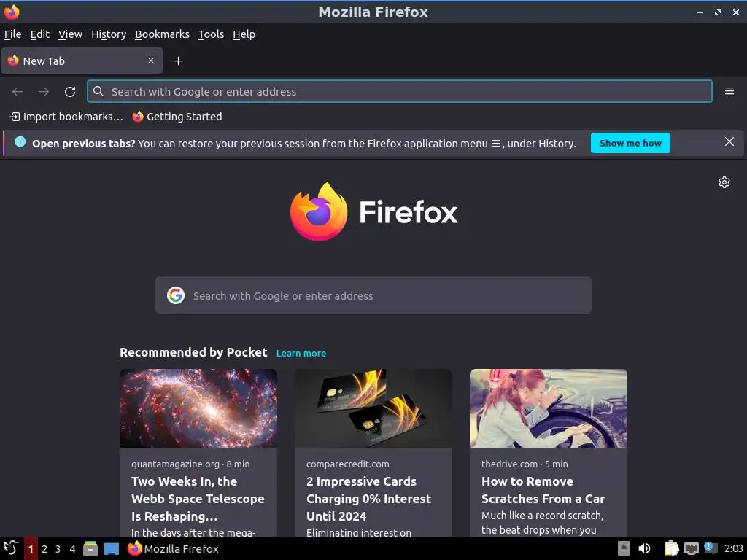The height and width of the screenshot is (560, 747).
Task: Switch to workspace 4 in taskbar
Action: (x=72, y=549)
